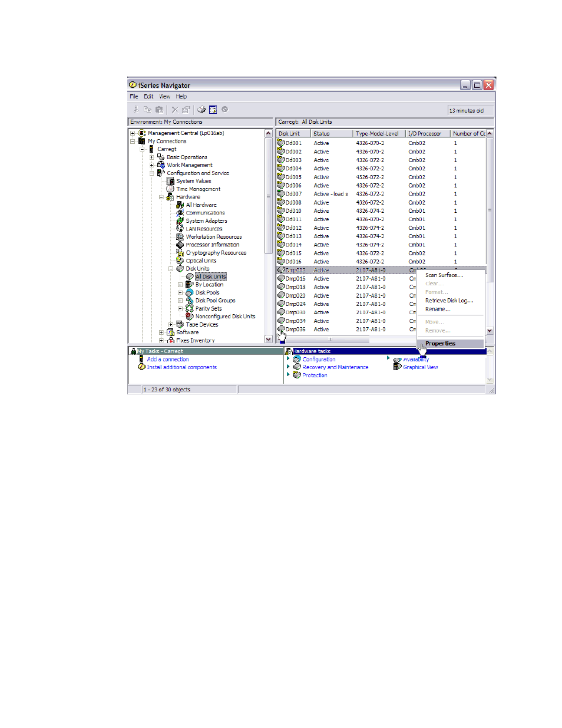
Task: Sort by the Disk Unit column header
Action: 293,134
